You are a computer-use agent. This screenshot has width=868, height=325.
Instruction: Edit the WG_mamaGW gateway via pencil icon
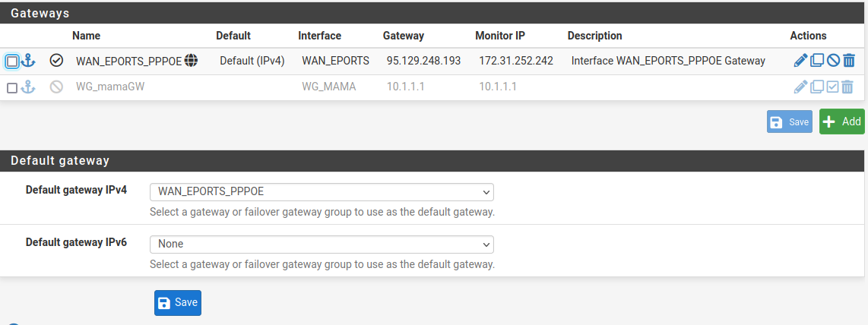pos(800,87)
